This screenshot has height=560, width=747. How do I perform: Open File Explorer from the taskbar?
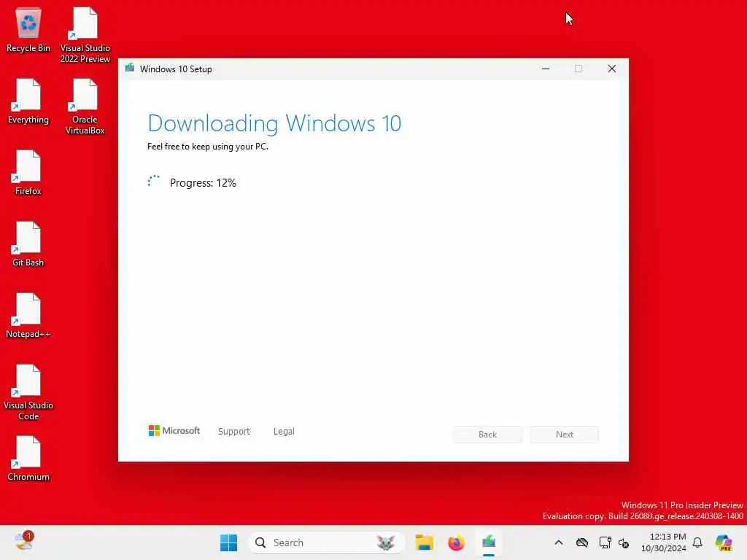424,542
